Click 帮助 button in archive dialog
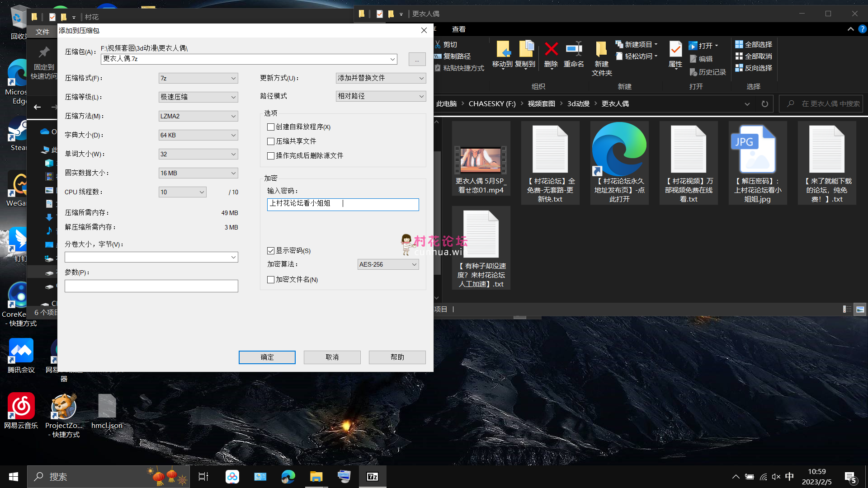 [x=397, y=357]
